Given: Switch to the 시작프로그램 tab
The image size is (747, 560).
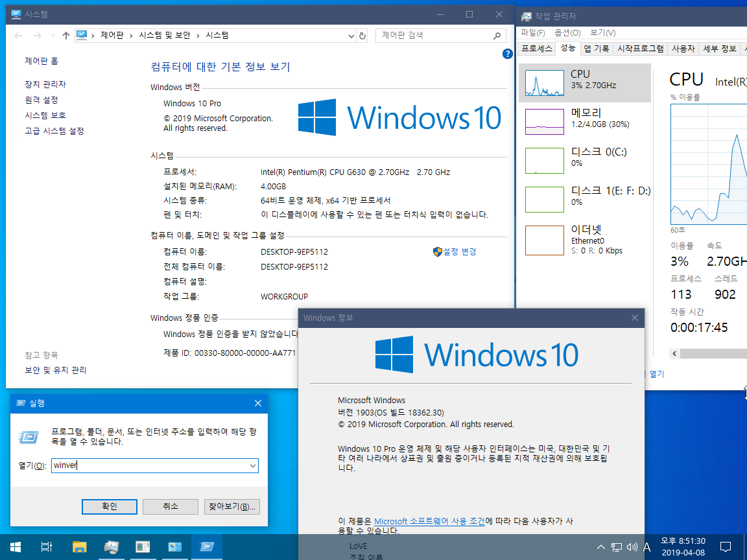Looking at the screenshot, I should 640,49.
